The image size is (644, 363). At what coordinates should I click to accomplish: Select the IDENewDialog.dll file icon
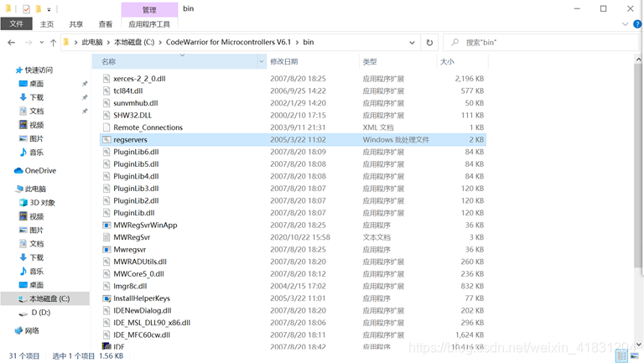coord(106,310)
